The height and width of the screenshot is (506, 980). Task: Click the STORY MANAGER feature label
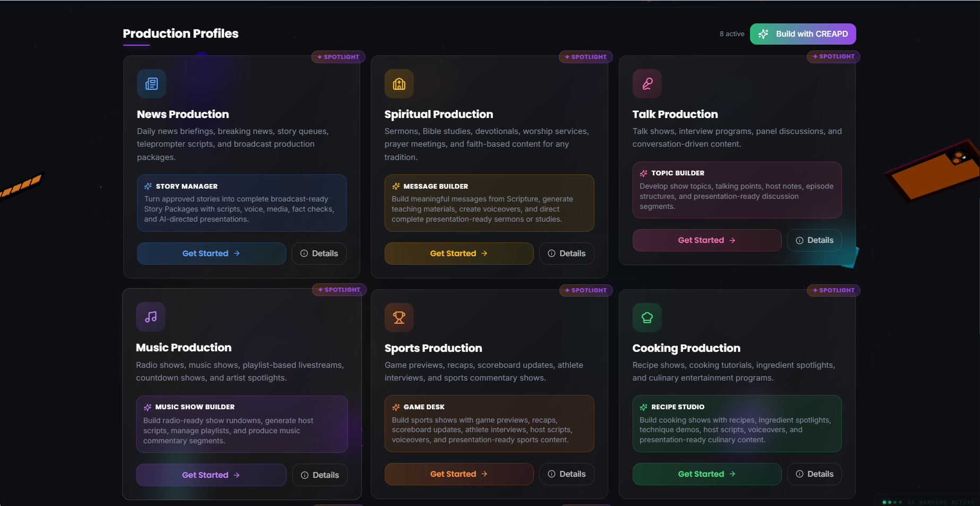click(x=186, y=187)
